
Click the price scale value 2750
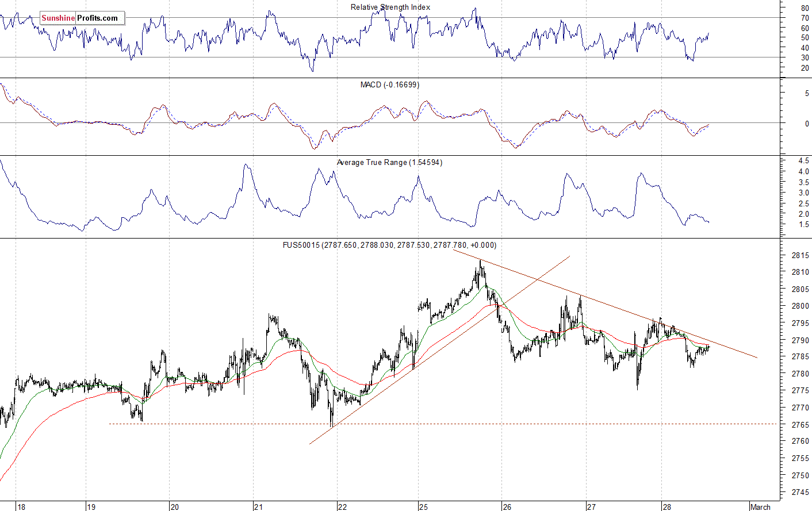click(800, 475)
